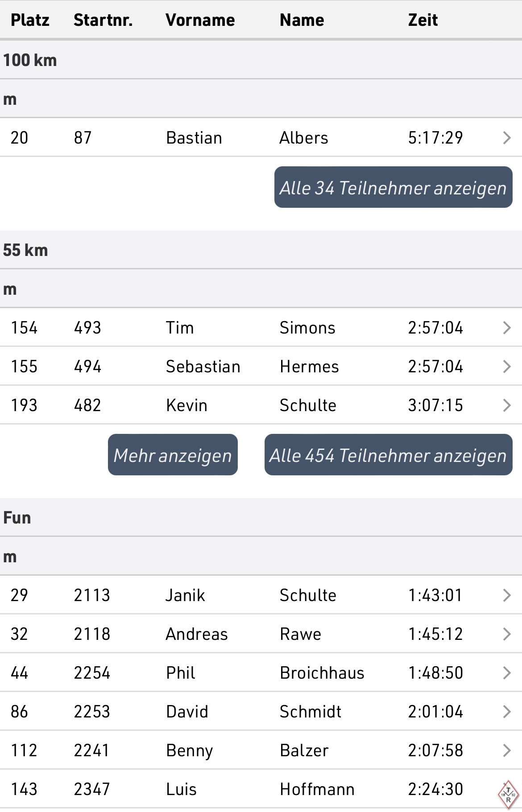
Task: Click chevron beside Phil Broichhaus
Action: coord(506,673)
